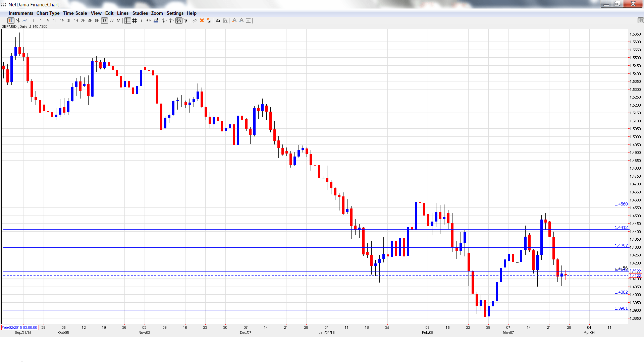Viewport: 644px width, 362px height.
Task: Click the delete all lines icon
Action: click(x=209, y=21)
